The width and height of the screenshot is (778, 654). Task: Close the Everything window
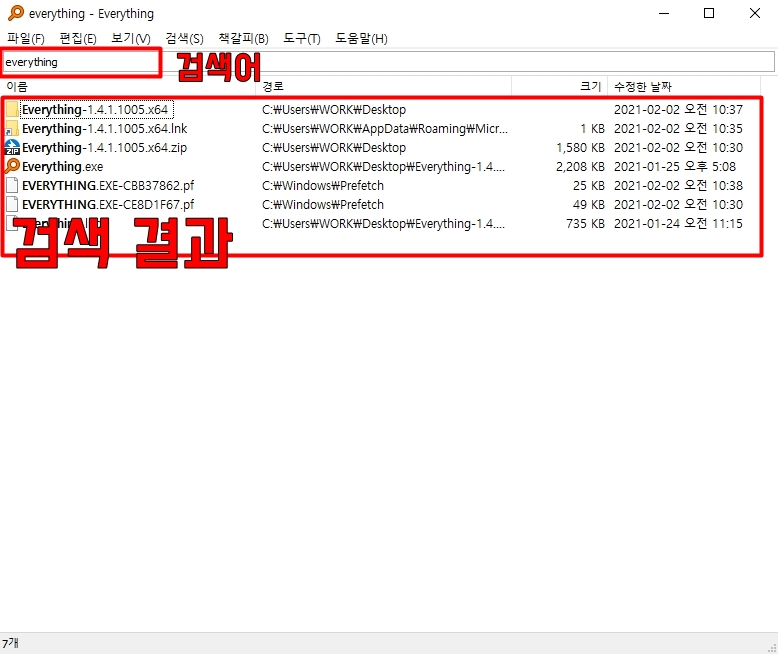click(755, 13)
